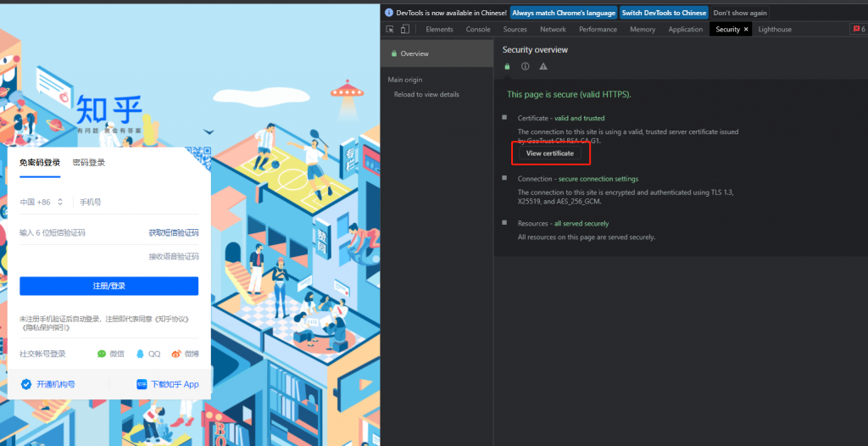This screenshot has width=868, height=446.
Task: Click 'This page is secure (valid HTTPS).'
Action: [569, 95]
